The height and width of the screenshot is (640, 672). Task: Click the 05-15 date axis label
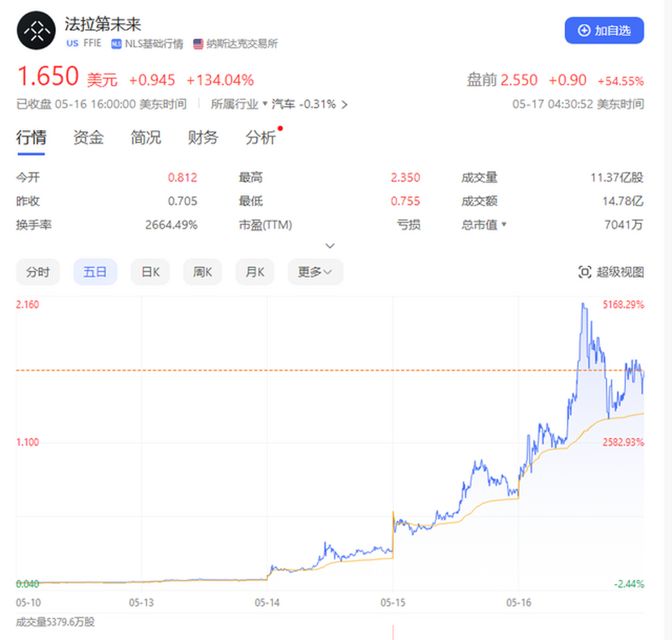393,602
